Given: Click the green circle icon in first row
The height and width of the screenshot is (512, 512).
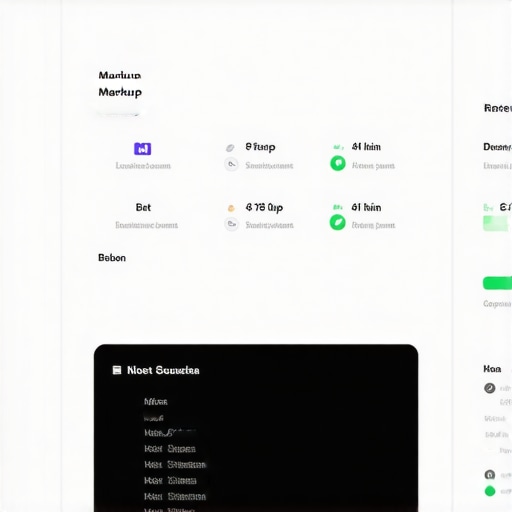Looking at the screenshot, I should tap(338, 163).
